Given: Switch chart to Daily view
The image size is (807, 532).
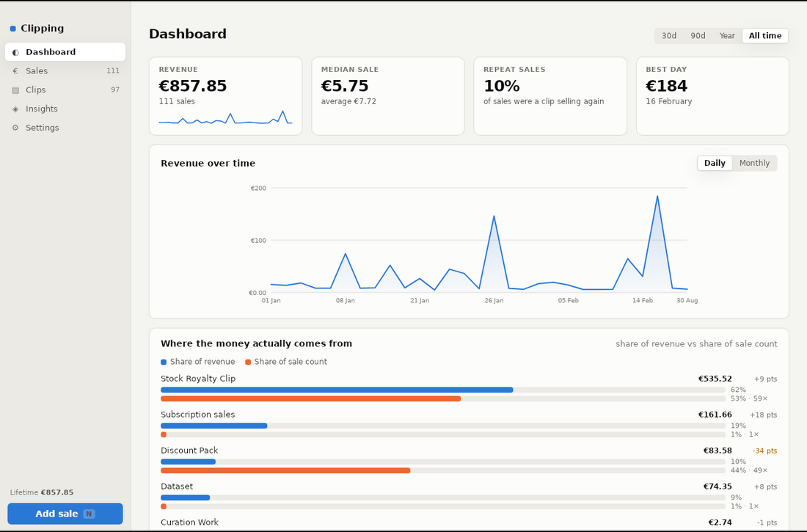Looking at the screenshot, I should coord(715,163).
